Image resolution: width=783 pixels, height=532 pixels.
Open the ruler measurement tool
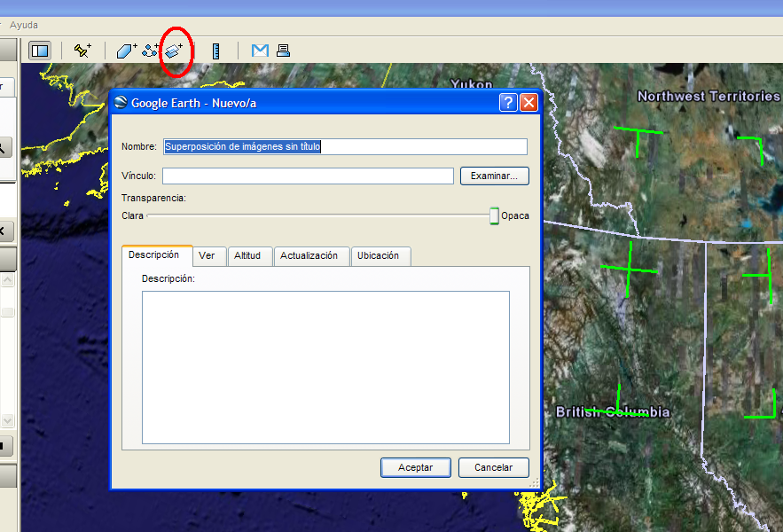[215, 51]
